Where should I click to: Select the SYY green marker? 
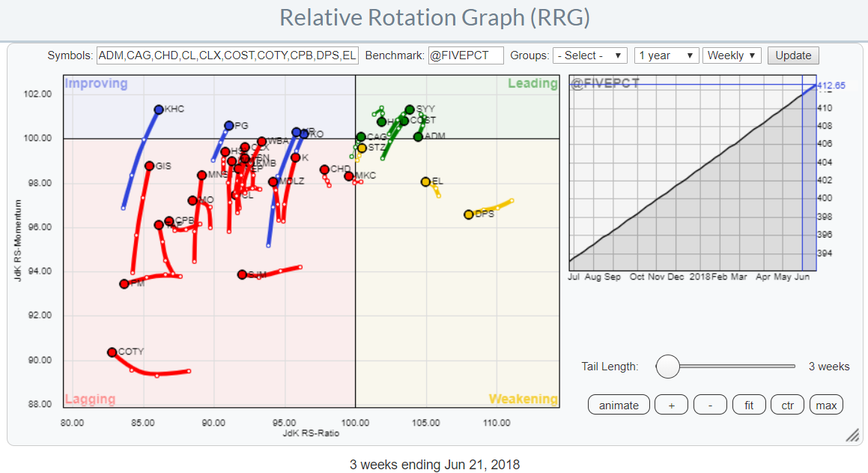(410, 109)
